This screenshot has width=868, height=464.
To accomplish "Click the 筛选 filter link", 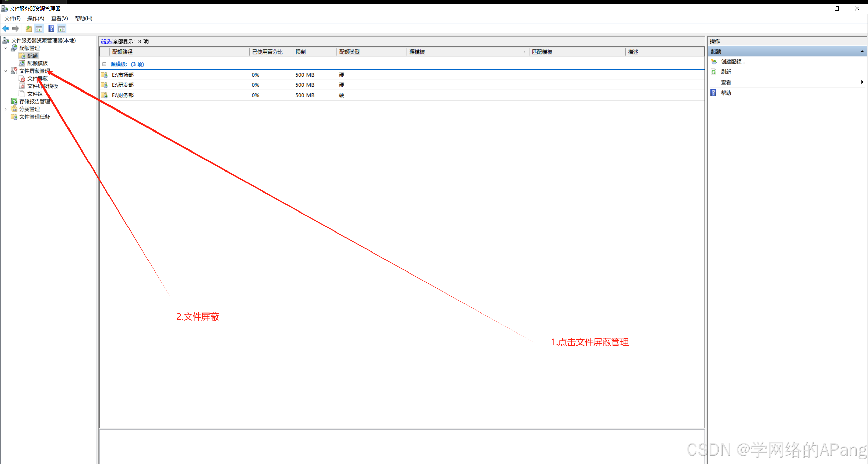I will 106,41.
